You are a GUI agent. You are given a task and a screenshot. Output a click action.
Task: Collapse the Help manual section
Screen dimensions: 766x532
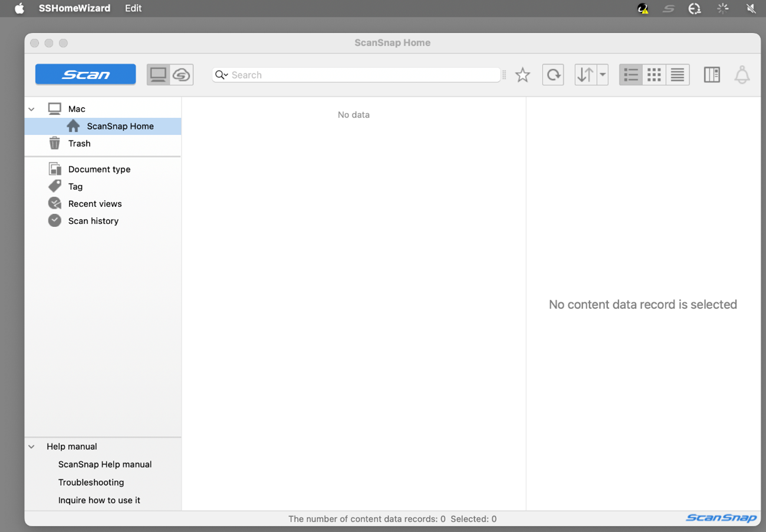(32, 447)
